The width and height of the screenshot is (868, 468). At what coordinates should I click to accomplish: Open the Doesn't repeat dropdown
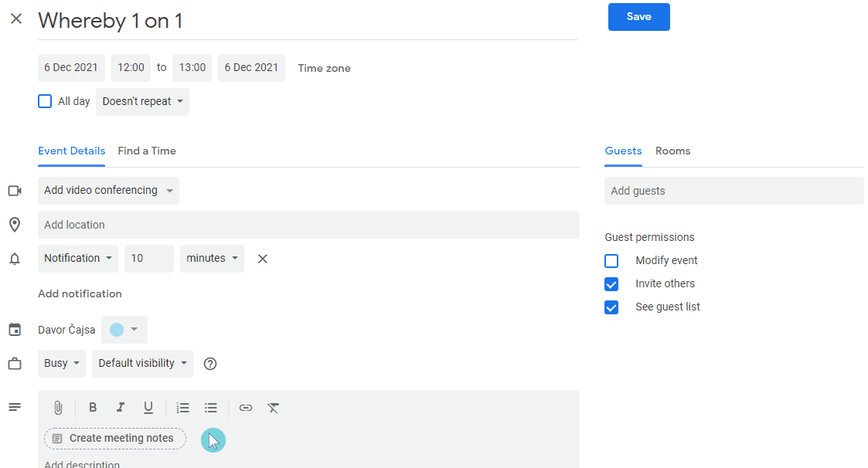click(142, 102)
